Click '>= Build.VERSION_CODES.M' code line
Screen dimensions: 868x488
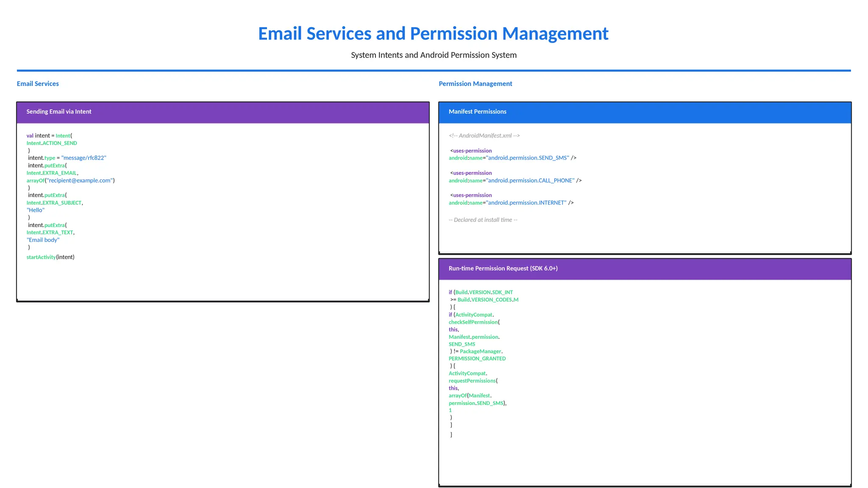point(484,299)
